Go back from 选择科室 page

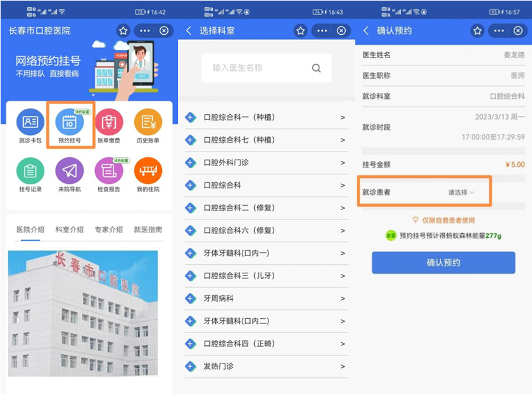click(189, 31)
